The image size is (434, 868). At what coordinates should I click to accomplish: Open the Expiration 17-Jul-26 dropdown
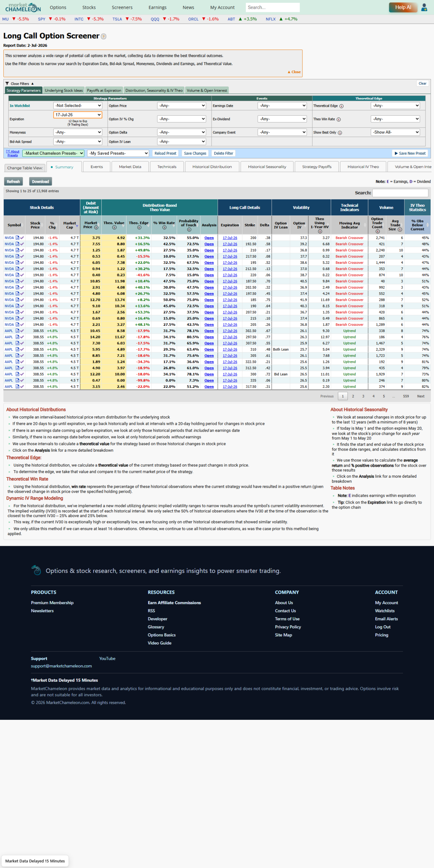click(x=78, y=115)
